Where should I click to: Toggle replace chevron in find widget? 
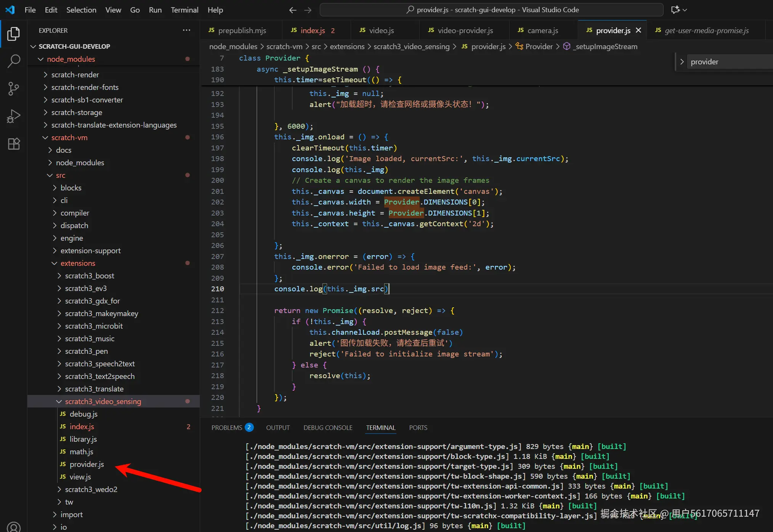click(x=682, y=62)
